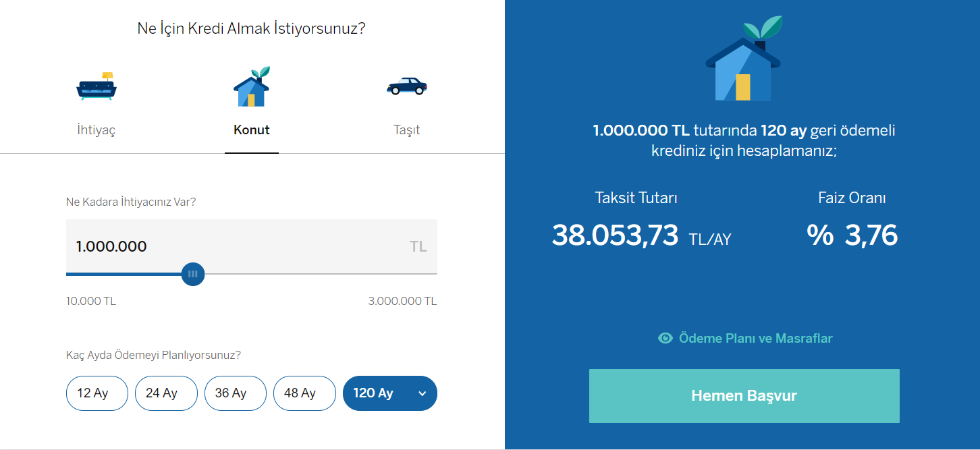Image resolution: width=980 pixels, height=450 pixels.
Task: Open the Taşıt tab label
Action: pos(406,130)
